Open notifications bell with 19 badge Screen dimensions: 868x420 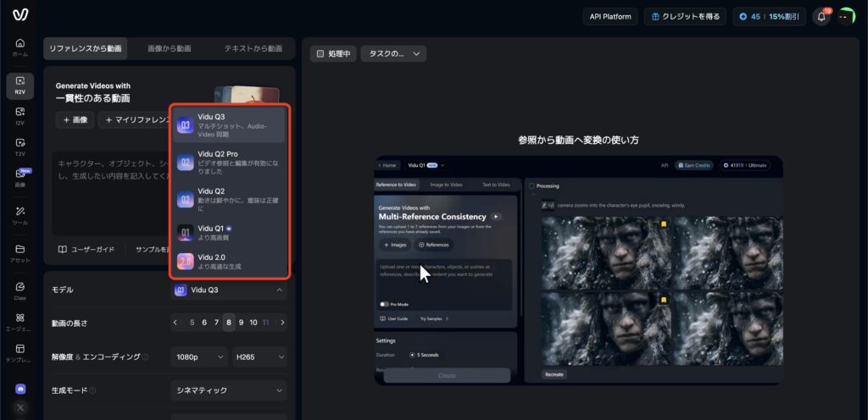coord(821,17)
